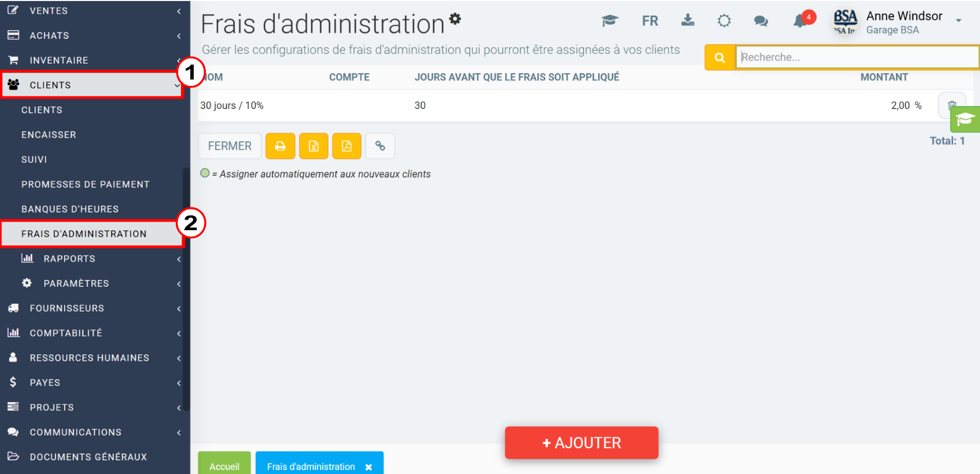This screenshot has height=474, width=980.
Task: Open page settings gear beside title
Action: pyautogui.click(x=455, y=19)
